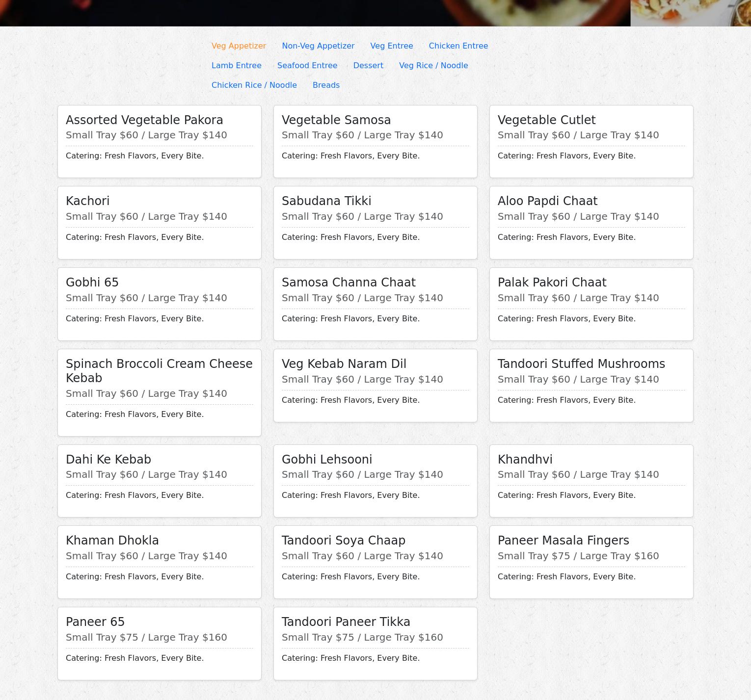751x700 pixels.
Task: Click the tray price under Vegetable Cutlet
Action: (578, 135)
